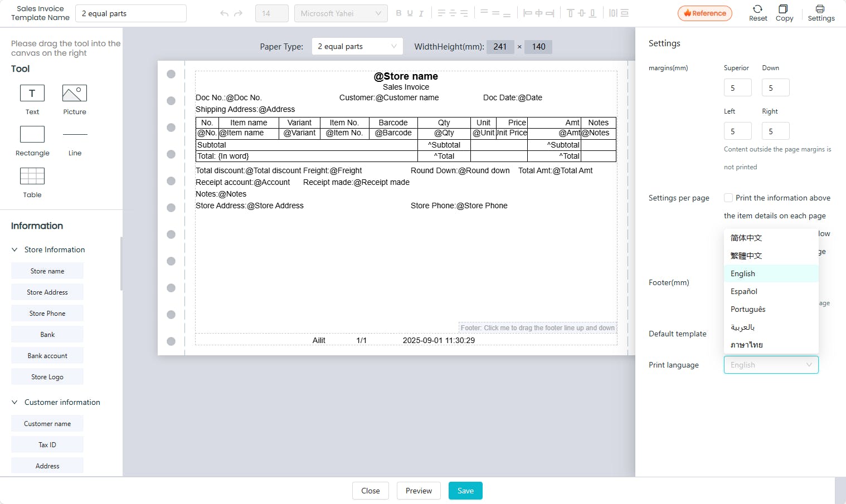Click the font size field
This screenshot has height=504, width=846.
pyautogui.click(x=272, y=13)
